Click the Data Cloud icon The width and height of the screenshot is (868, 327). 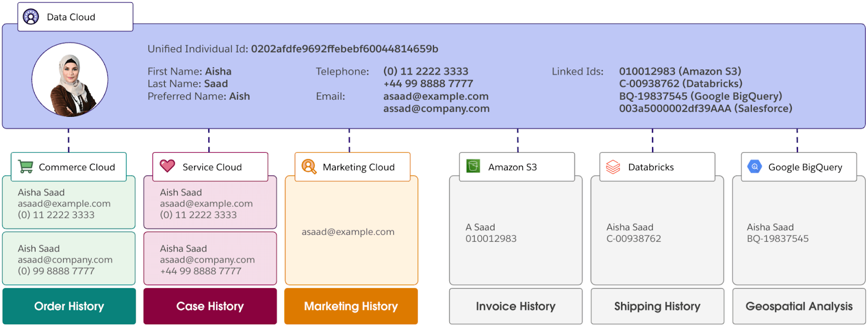[31, 17]
